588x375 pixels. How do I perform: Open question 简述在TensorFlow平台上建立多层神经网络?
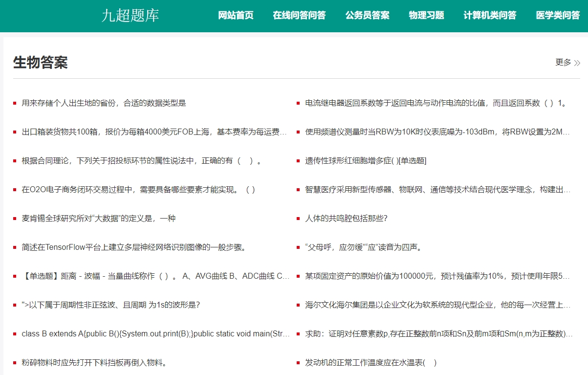(133, 247)
